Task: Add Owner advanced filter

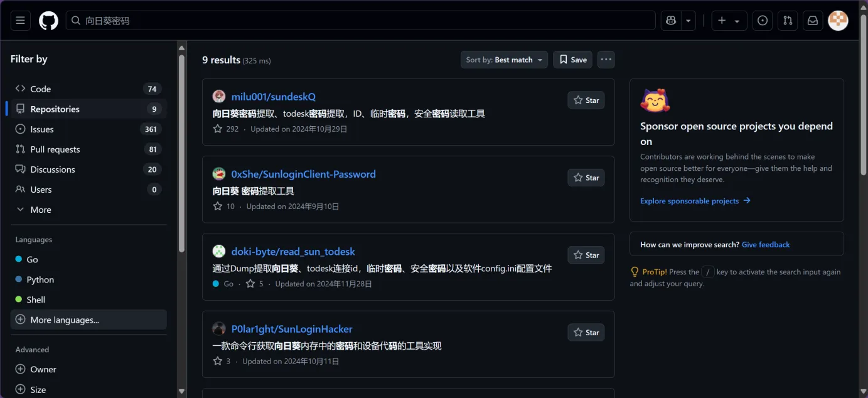Action: click(x=88, y=369)
